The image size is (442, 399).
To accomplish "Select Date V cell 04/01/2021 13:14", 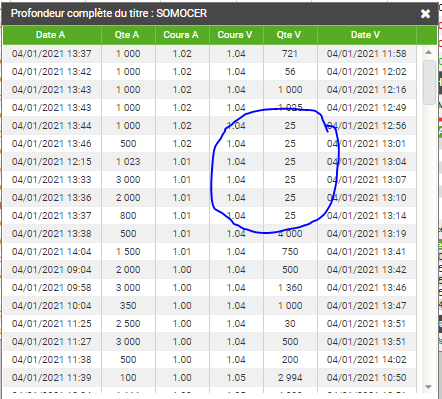I will coord(367,216).
